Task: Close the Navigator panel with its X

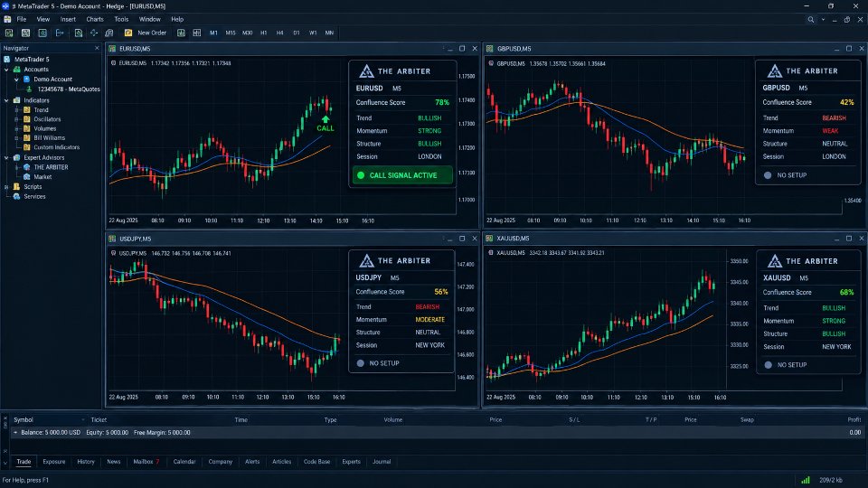Action: tap(97, 48)
